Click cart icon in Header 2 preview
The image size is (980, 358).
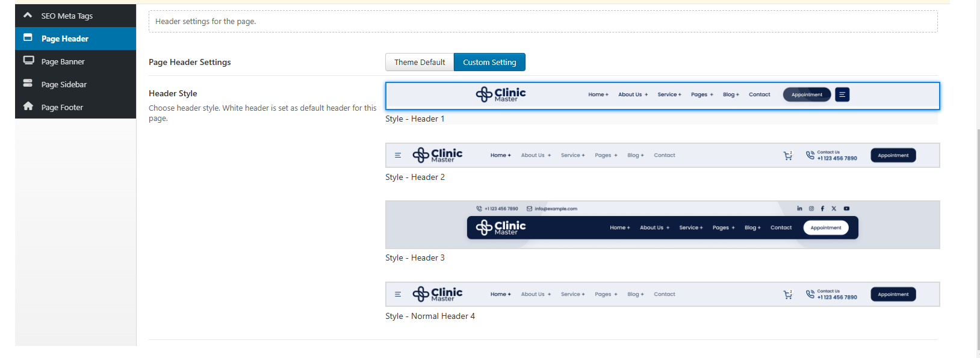click(787, 156)
